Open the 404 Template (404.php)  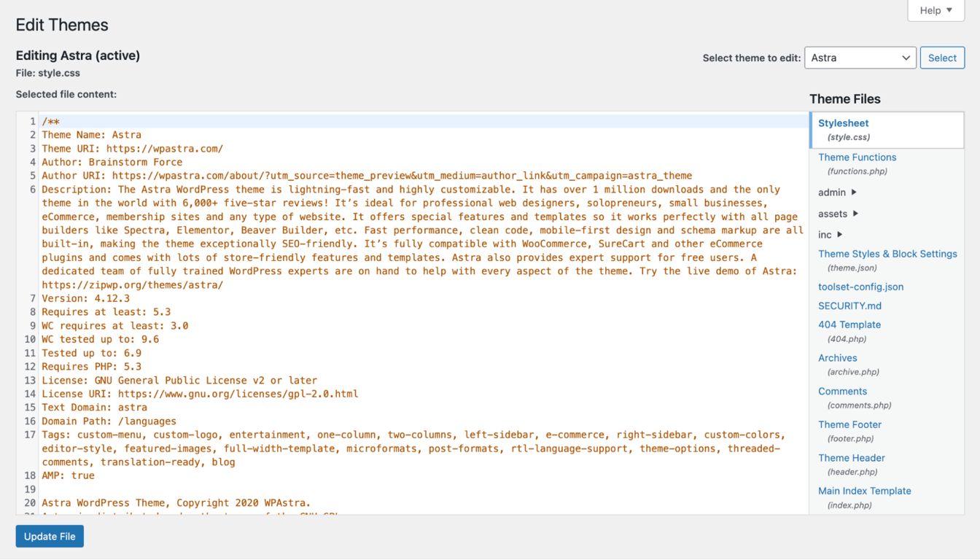(x=849, y=324)
